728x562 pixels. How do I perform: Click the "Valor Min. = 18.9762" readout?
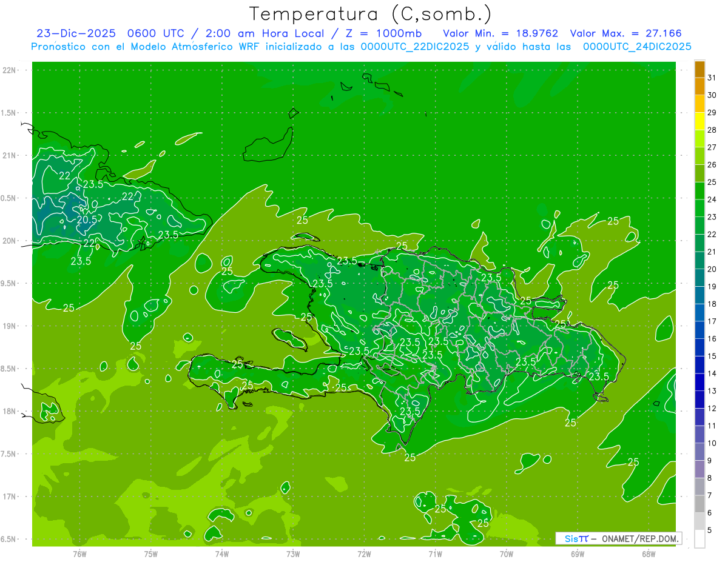(500, 33)
